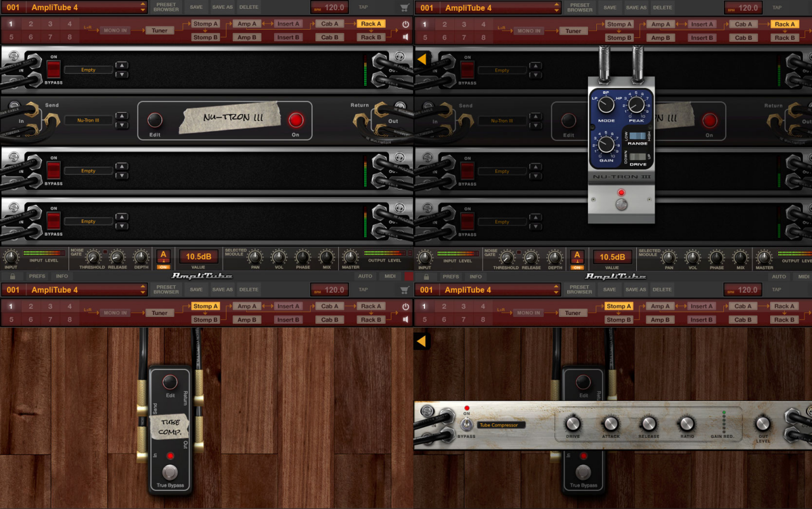Click PRESET BROWSER in the undimmed rack window
Viewport: 812px width, 509px height.
point(166,8)
